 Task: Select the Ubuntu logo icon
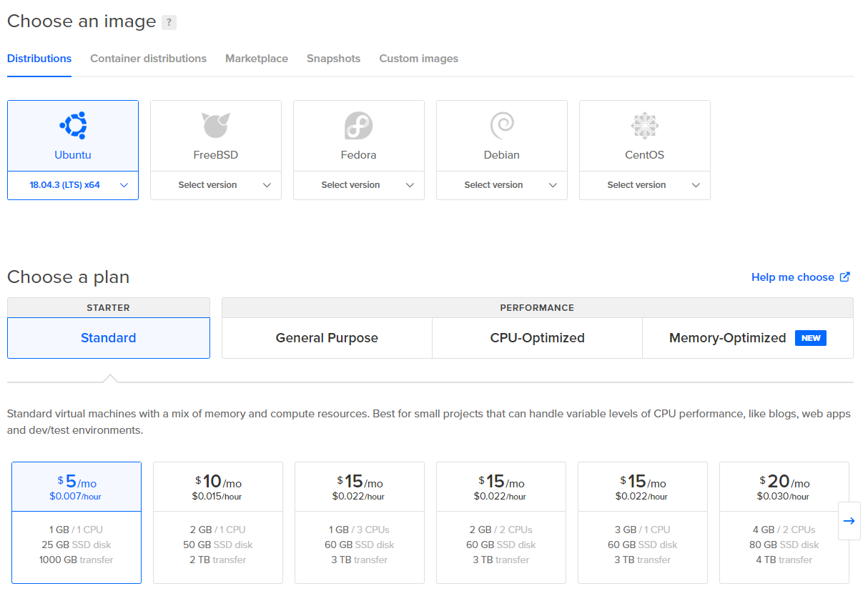click(x=73, y=126)
